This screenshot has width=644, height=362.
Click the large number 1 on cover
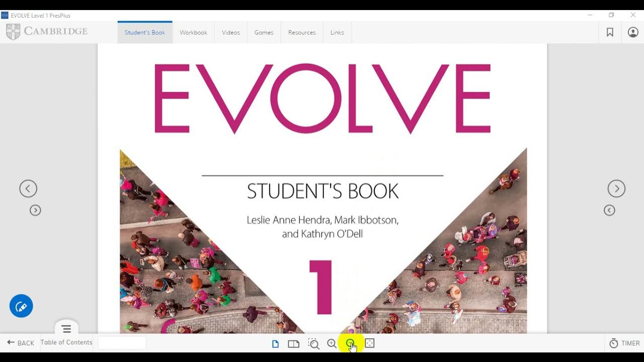[321, 287]
